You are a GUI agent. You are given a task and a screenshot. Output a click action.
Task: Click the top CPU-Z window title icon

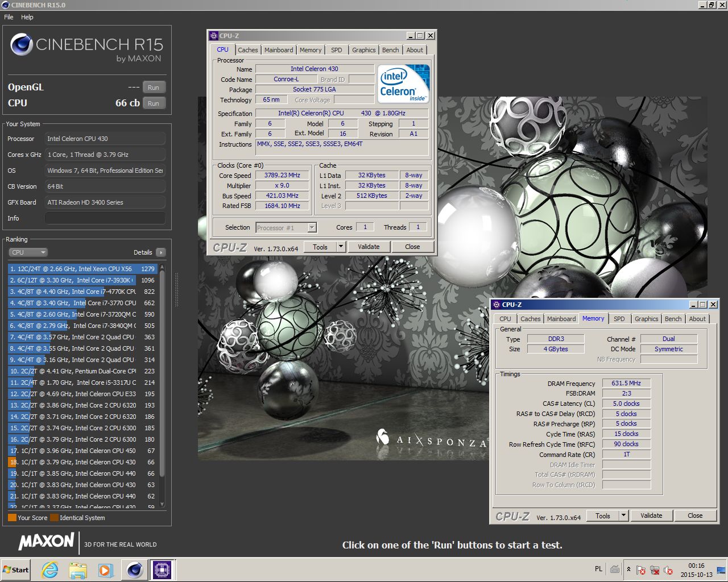pos(214,36)
